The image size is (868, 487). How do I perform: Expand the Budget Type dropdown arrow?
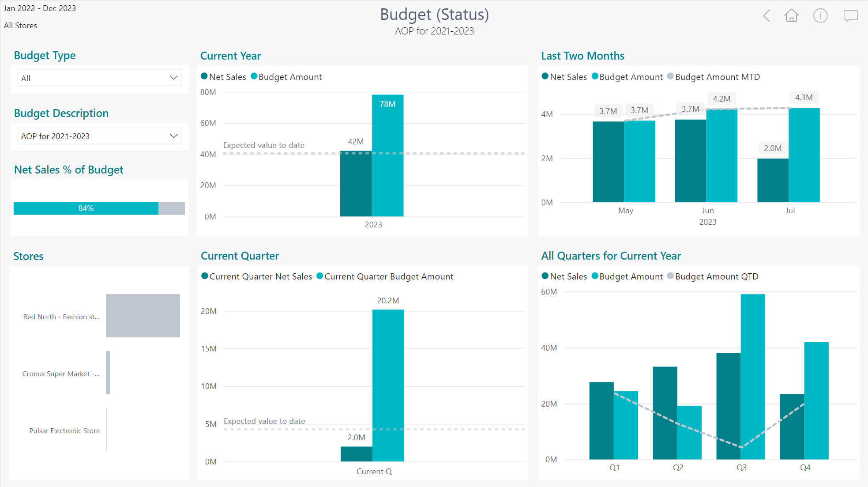click(x=174, y=78)
